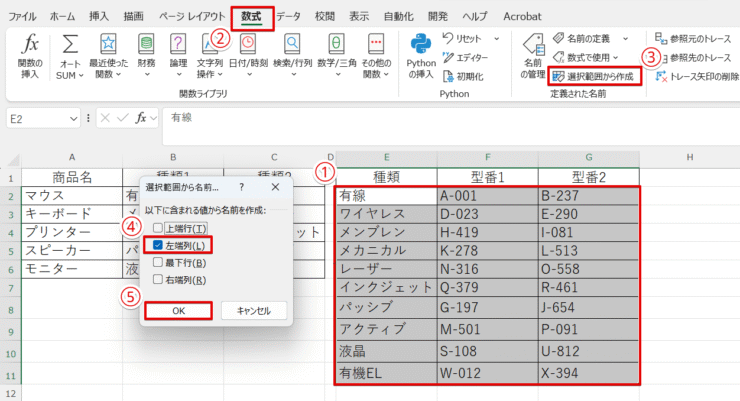Click the formula bar cancel (X) icon
Screen dimensions: 740x401
click(105, 118)
